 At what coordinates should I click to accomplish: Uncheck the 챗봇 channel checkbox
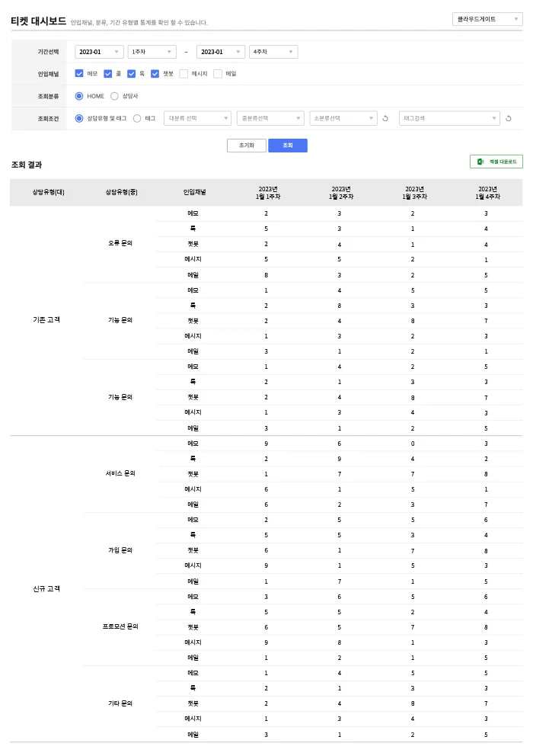pyautogui.click(x=154, y=73)
